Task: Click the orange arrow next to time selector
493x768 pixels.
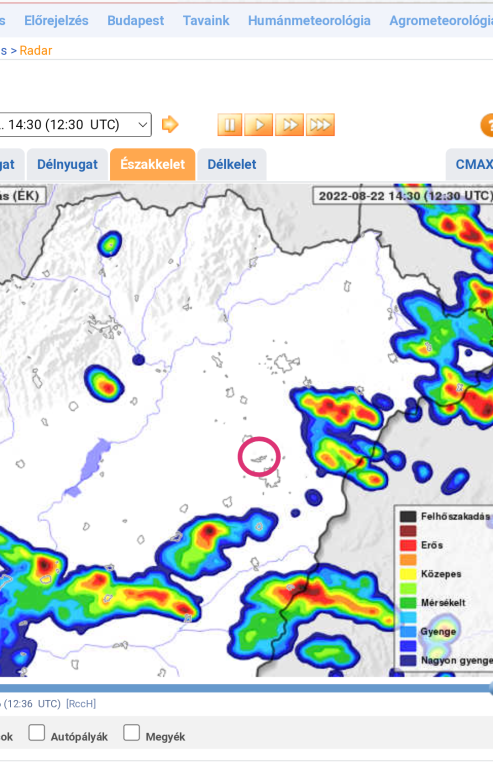Action: [170, 124]
